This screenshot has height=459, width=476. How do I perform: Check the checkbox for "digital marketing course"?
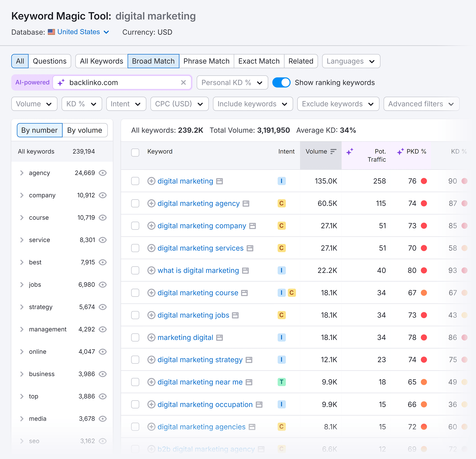click(135, 293)
